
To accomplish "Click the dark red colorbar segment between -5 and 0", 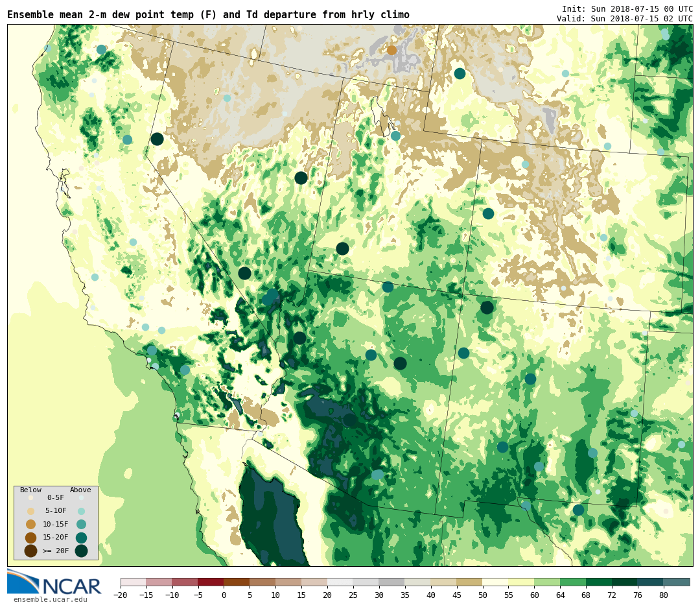I will 211,582.
